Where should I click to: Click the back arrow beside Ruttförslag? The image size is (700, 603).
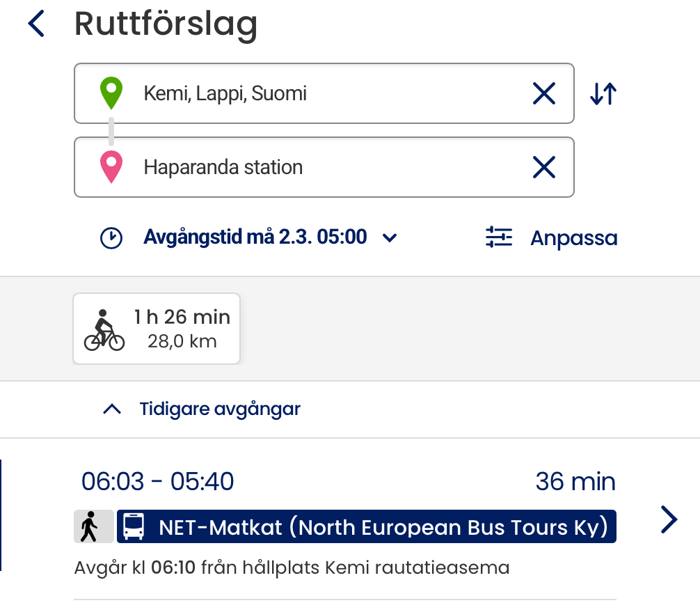36,24
